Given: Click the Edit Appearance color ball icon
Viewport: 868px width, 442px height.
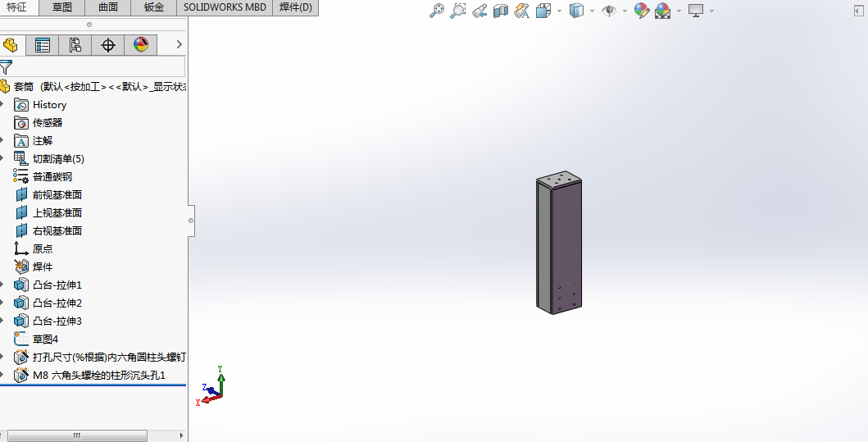Looking at the screenshot, I should coord(642,11).
